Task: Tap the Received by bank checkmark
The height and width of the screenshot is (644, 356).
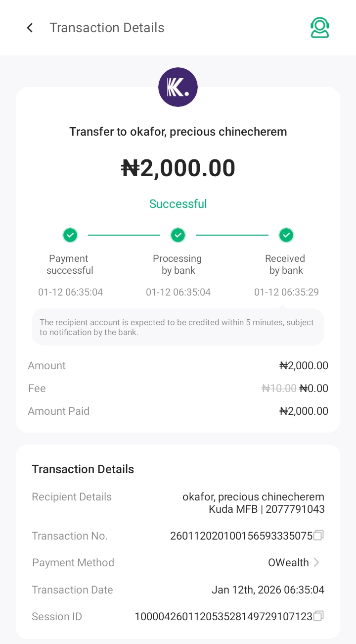Action: click(286, 235)
